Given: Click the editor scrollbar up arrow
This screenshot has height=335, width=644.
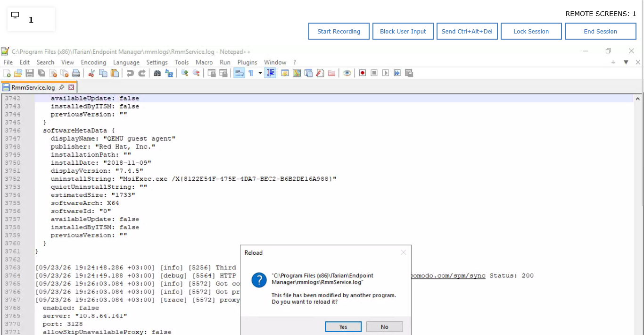Looking at the screenshot, I should click(x=638, y=99).
